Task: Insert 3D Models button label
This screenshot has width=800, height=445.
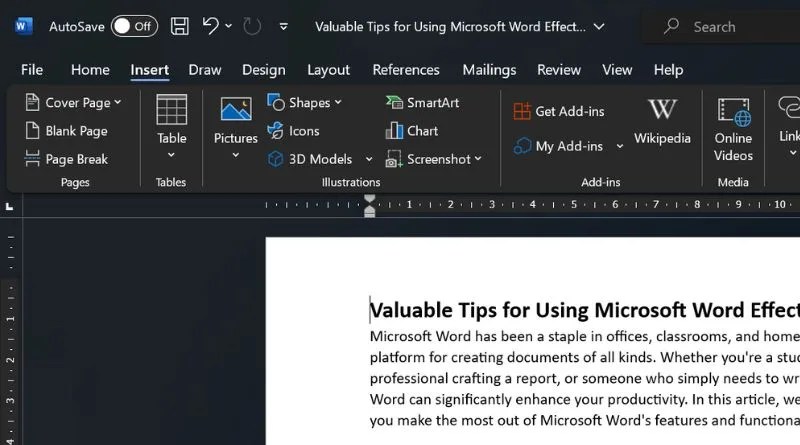Action: [x=320, y=159]
